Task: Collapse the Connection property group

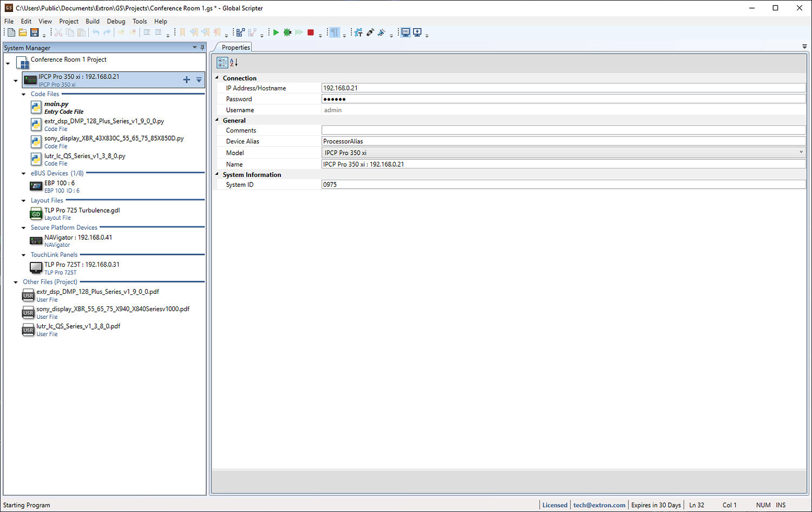Action: pos(217,77)
